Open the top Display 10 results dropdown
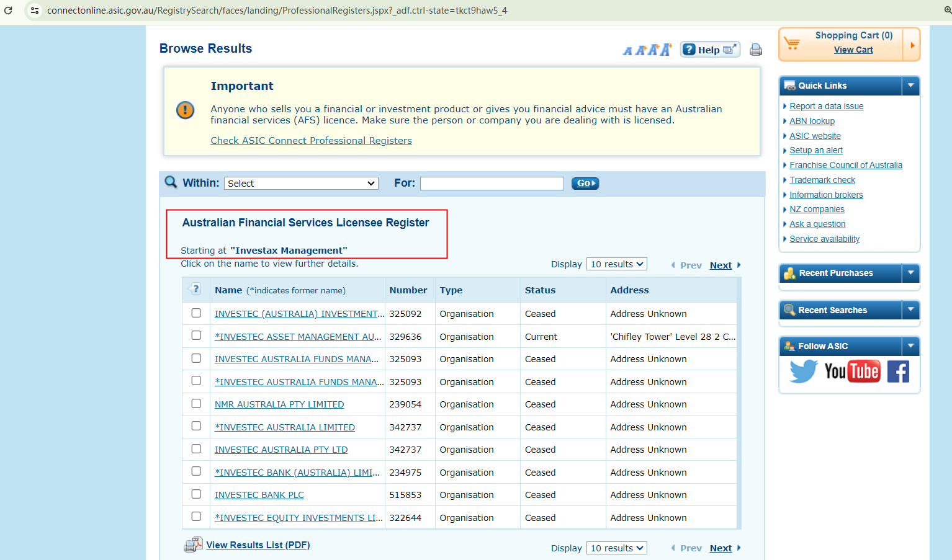This screenshot has width=952, height=560. 616,264
